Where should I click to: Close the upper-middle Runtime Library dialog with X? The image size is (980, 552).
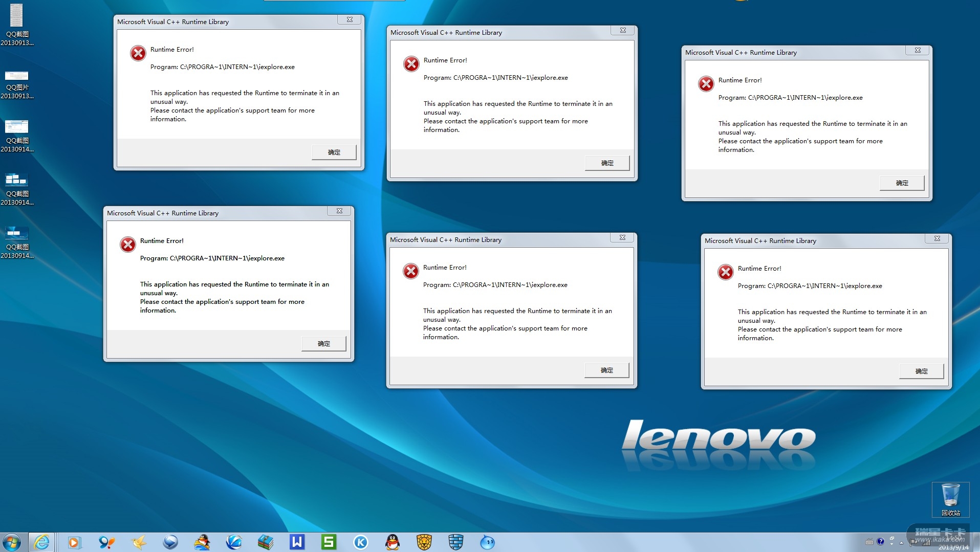tap(623, 30)
